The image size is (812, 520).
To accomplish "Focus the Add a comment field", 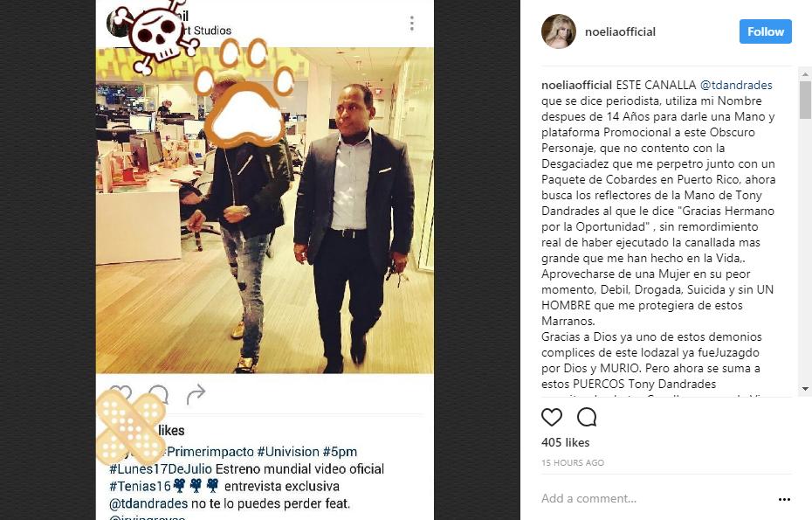I will [655, 499].
